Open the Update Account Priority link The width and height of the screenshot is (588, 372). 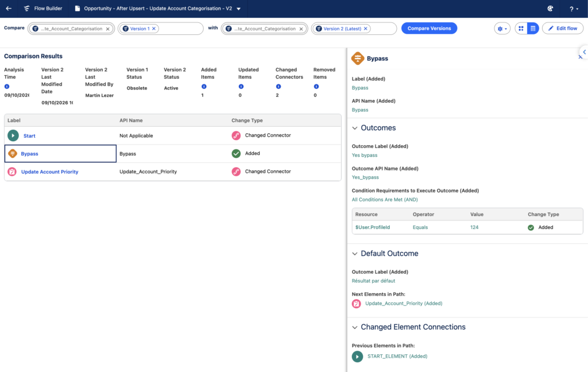[50, 172]
